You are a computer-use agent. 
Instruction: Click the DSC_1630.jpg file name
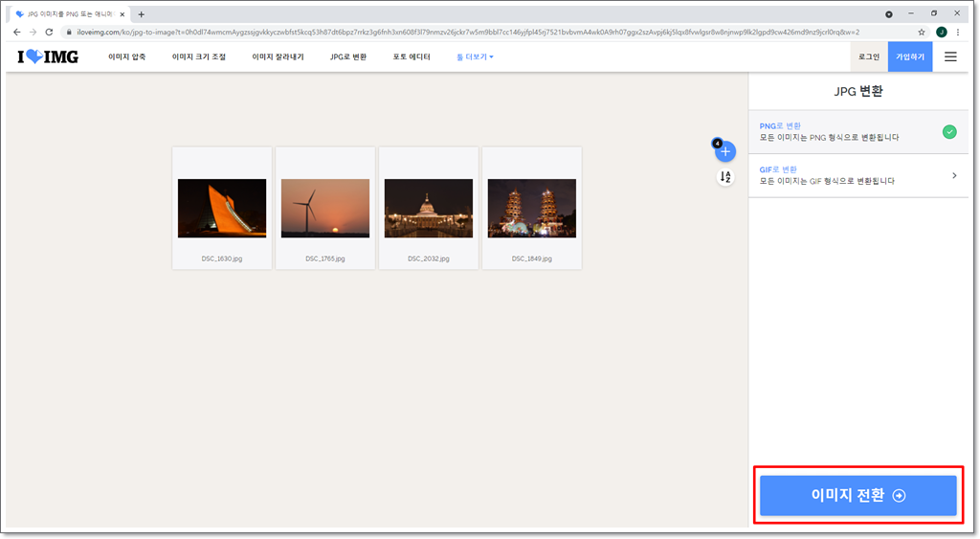tap(222, 258)
